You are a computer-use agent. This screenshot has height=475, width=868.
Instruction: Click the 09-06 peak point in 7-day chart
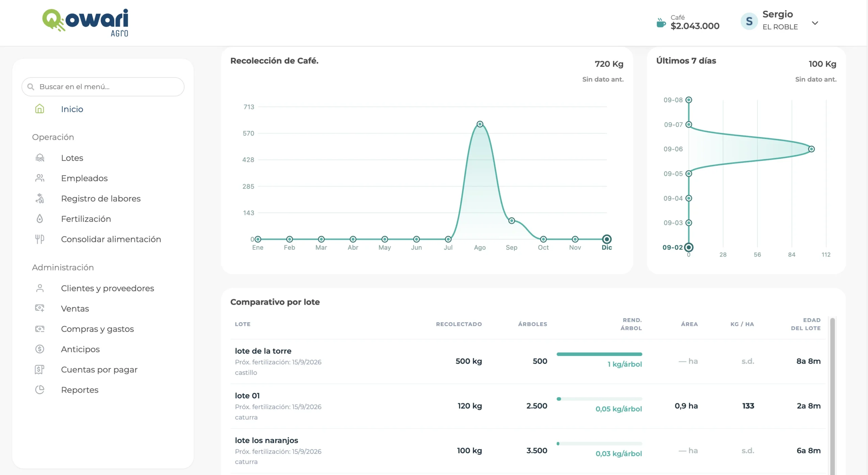[x=811, y=149]
